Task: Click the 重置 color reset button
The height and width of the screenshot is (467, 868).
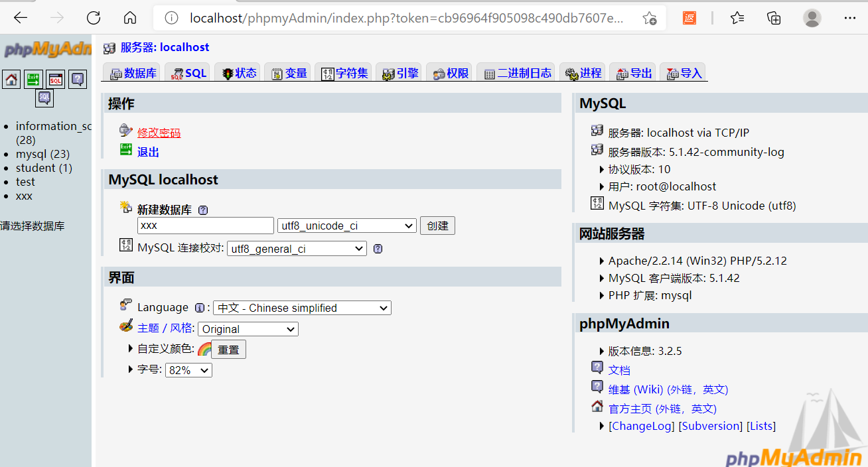Action: coord(228,350)
